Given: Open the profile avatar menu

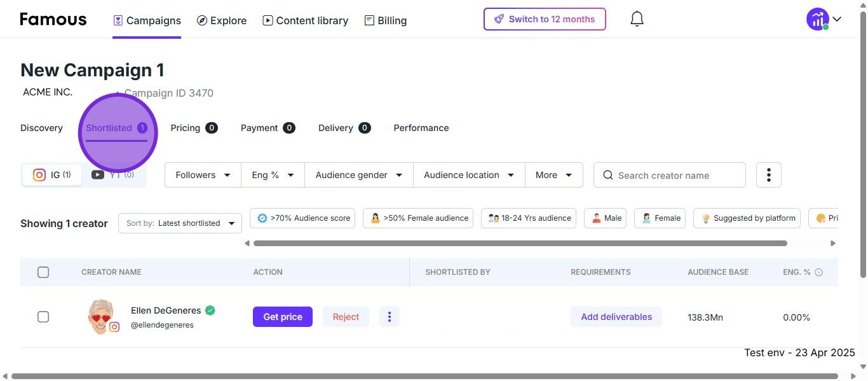Looking at the screenshot, I should tap(817, 19).
